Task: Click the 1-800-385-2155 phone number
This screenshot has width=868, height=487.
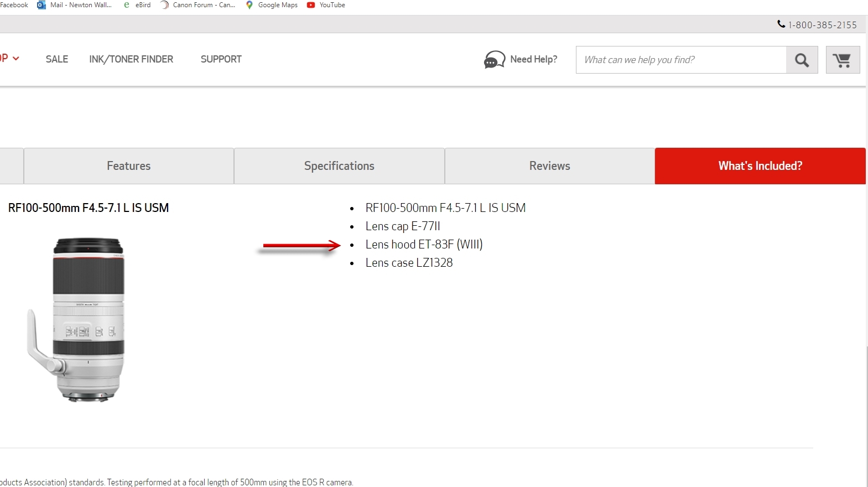Action: pos(823,25)
